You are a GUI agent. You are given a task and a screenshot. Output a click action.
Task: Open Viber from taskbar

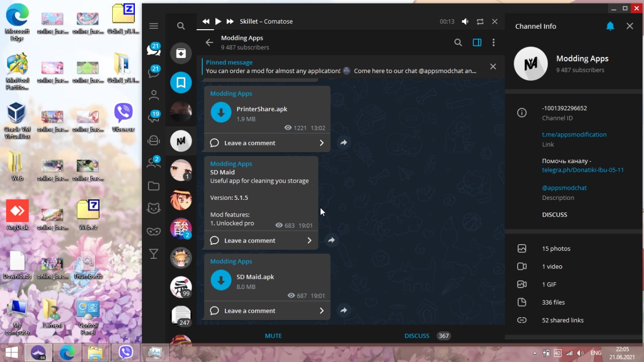coord(125,352)
